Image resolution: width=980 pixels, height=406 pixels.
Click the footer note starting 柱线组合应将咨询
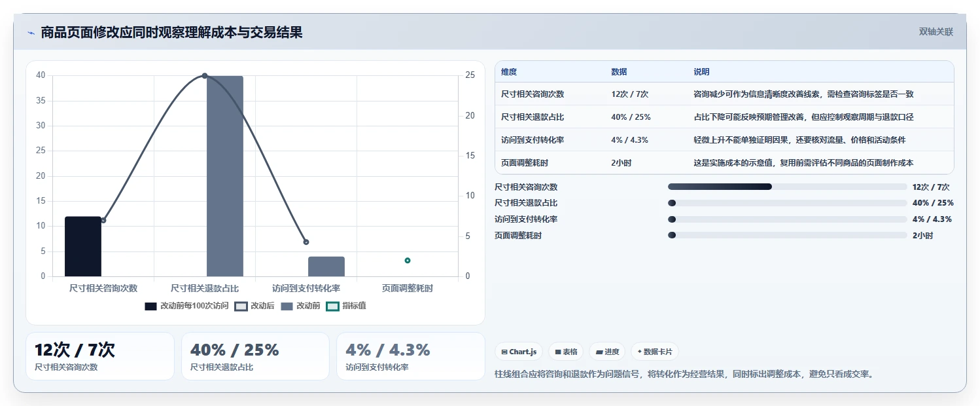point(685,375)
